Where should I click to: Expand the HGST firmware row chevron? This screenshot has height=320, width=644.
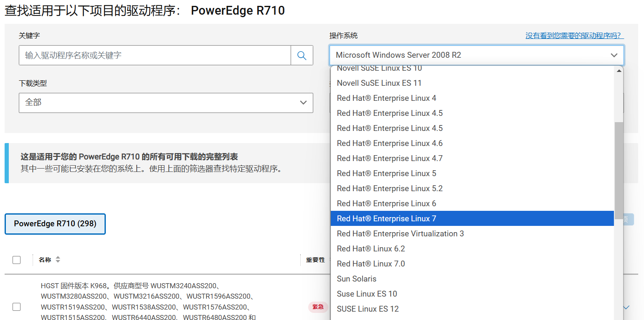coord(626,307)
